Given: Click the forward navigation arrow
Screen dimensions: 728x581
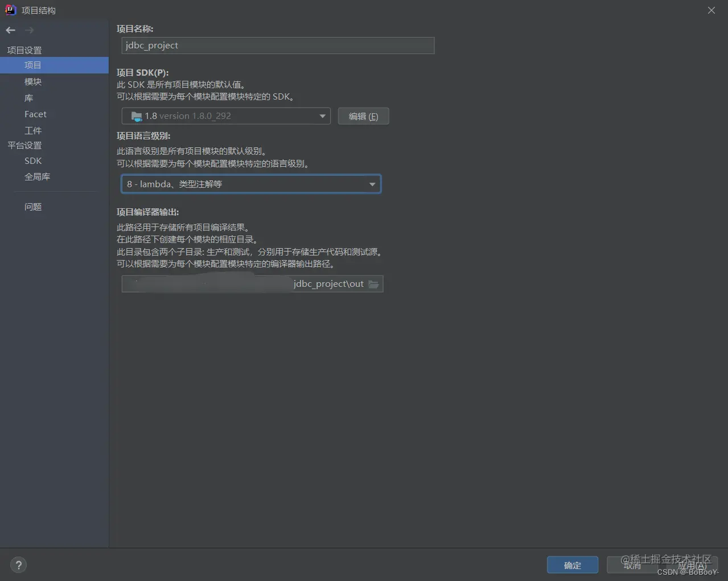Looking at the screenshot, I should [29, 30].
